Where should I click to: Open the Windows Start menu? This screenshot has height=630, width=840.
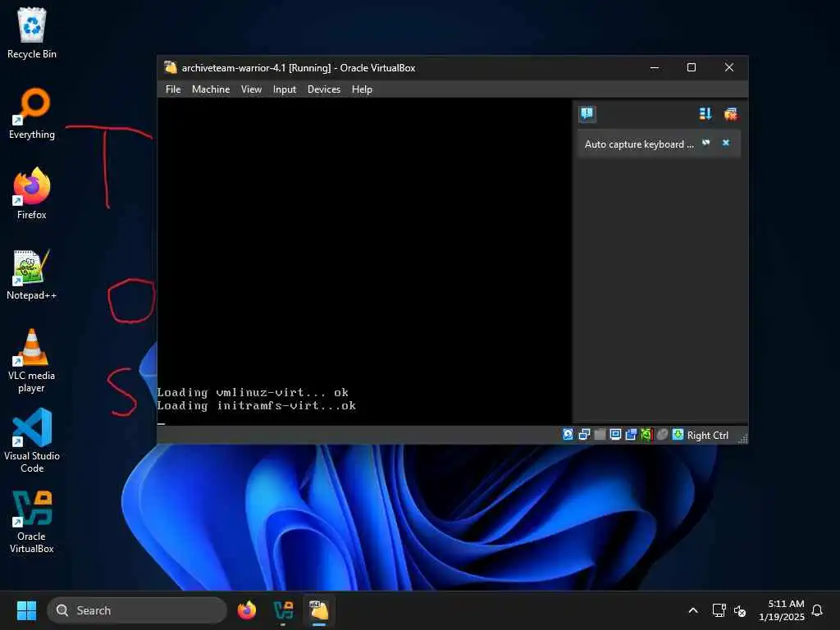coord(26,610)
